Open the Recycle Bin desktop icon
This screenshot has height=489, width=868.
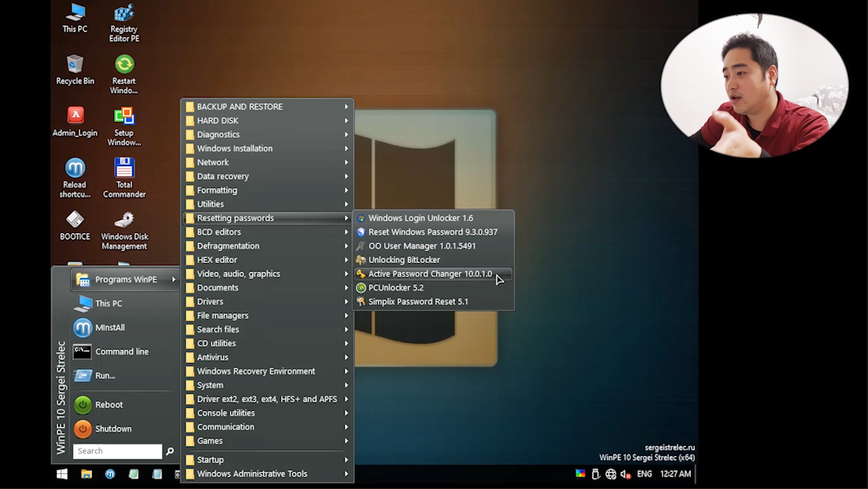click(75, 70)
